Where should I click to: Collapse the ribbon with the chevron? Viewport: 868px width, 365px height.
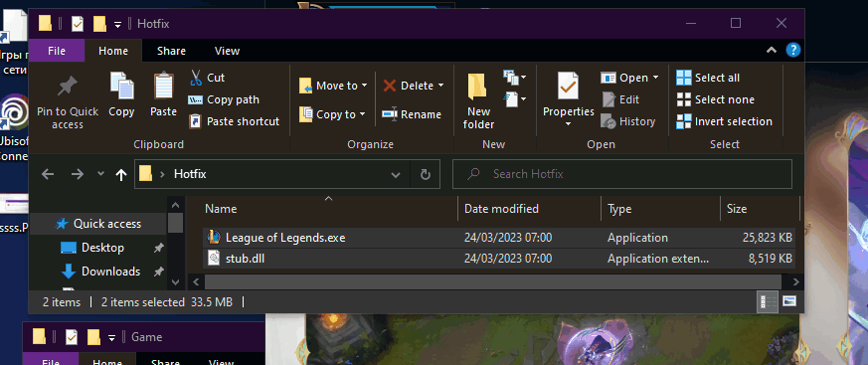click(x=772, y=51)
